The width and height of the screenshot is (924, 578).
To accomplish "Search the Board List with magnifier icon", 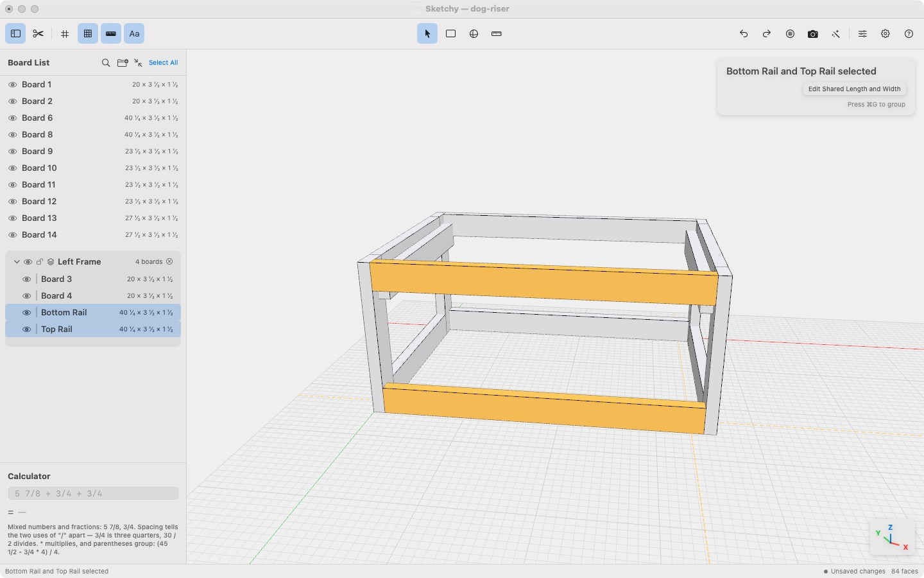I will click(106, 62).
